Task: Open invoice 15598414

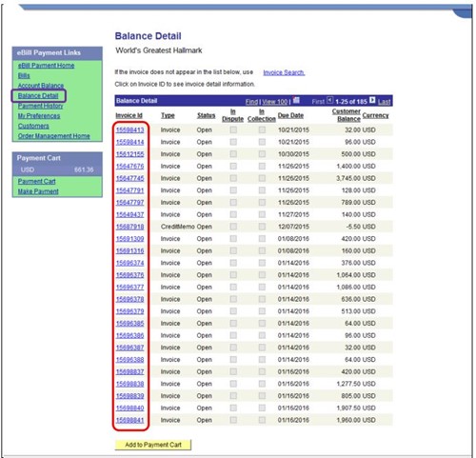Action: pos(129,142)
